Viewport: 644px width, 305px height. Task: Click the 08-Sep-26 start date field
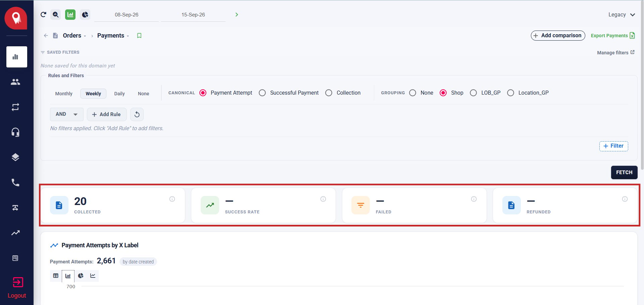[127, 15]
